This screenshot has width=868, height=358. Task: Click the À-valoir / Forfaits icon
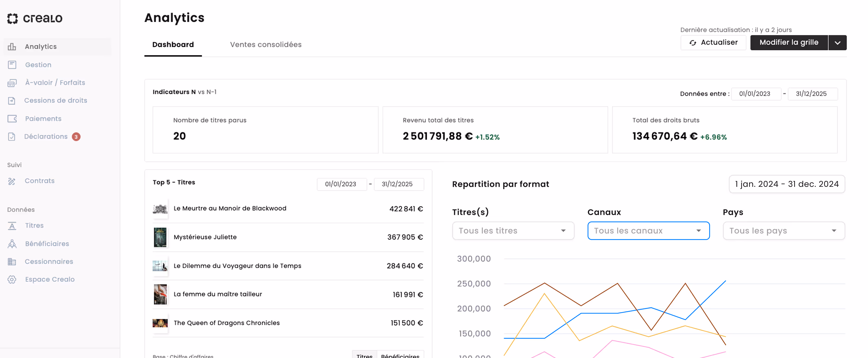point(12,83)
